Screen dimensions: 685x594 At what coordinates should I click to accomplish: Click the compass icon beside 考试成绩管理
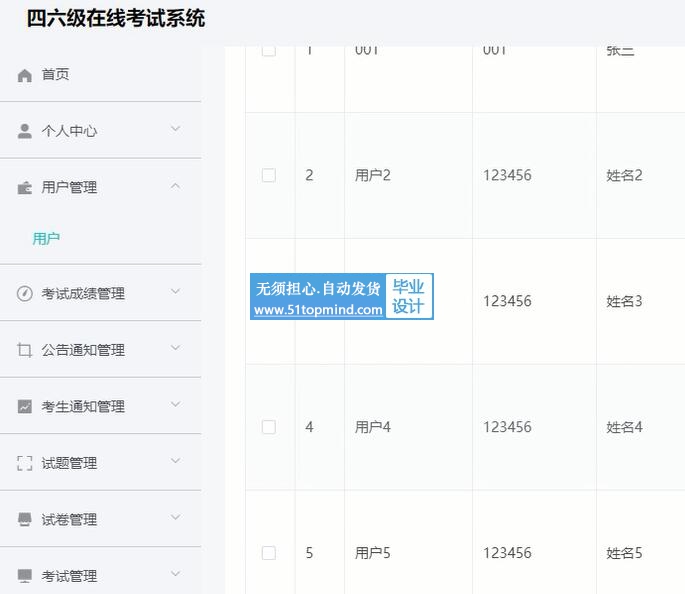(x=24, y=294)
